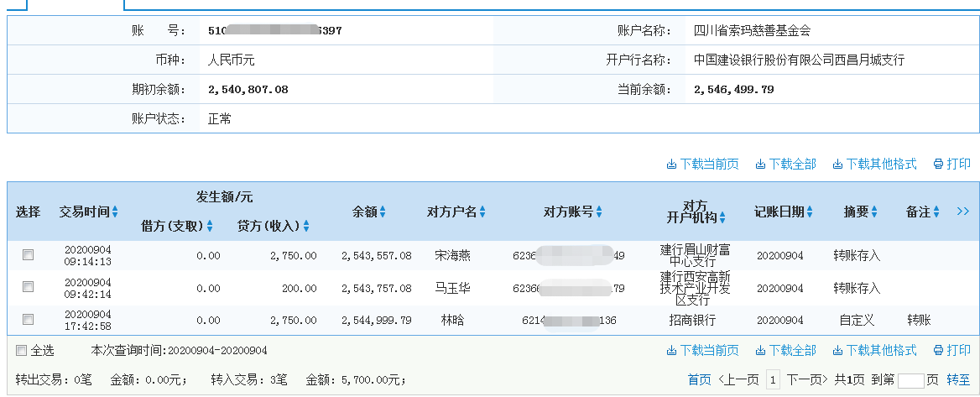Screen dimensions: 980x397
Task: Sort by 贷方(收入) column arrows
Action: (x=306, y=227)
